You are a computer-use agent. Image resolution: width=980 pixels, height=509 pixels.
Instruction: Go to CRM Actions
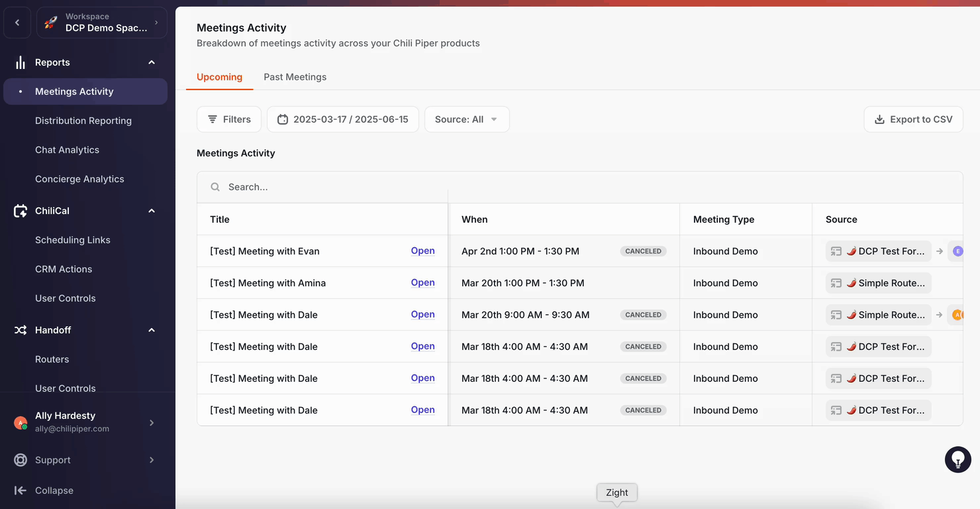pyautogui.click(x=64, y=269)
